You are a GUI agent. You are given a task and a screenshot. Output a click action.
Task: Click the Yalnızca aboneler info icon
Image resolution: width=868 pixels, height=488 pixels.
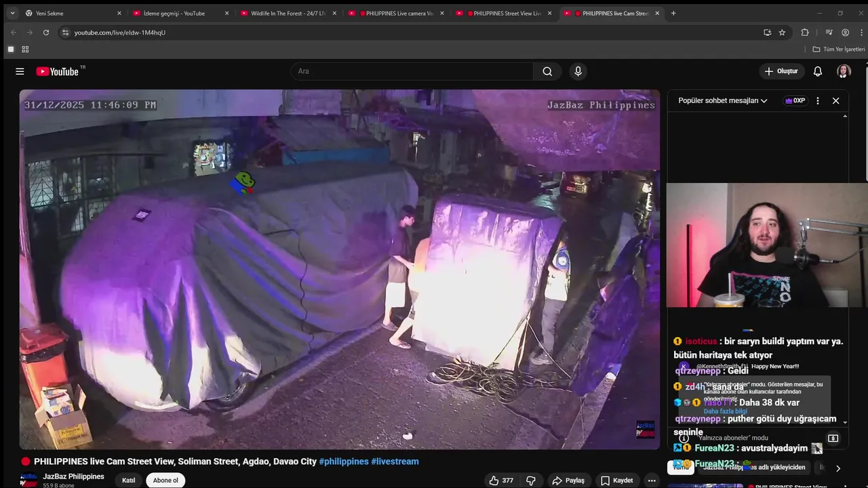(x=684, y=438)
